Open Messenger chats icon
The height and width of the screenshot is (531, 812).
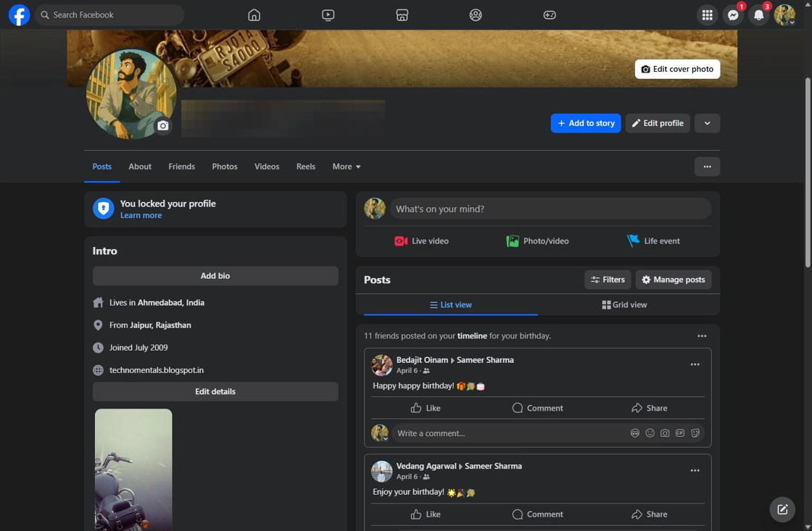pos(733,15)
